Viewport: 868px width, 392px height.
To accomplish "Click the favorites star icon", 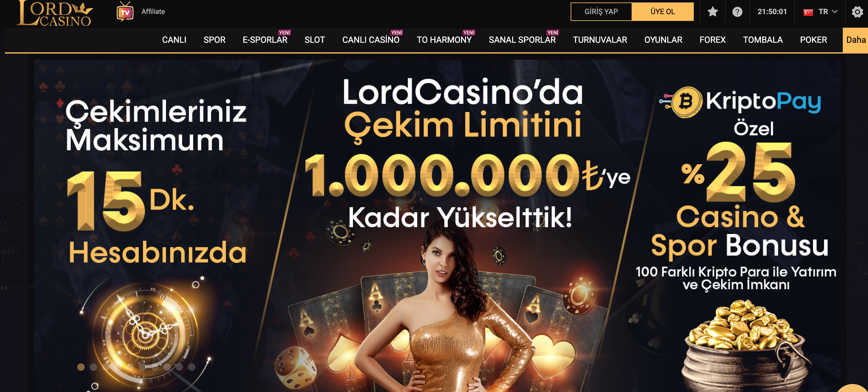I will pos(713,12).
